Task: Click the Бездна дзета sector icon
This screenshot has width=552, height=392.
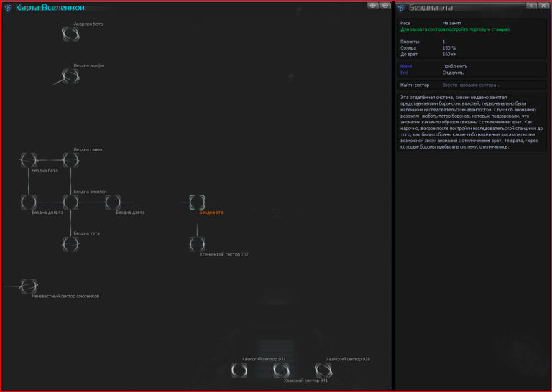Action: point(113,202)
